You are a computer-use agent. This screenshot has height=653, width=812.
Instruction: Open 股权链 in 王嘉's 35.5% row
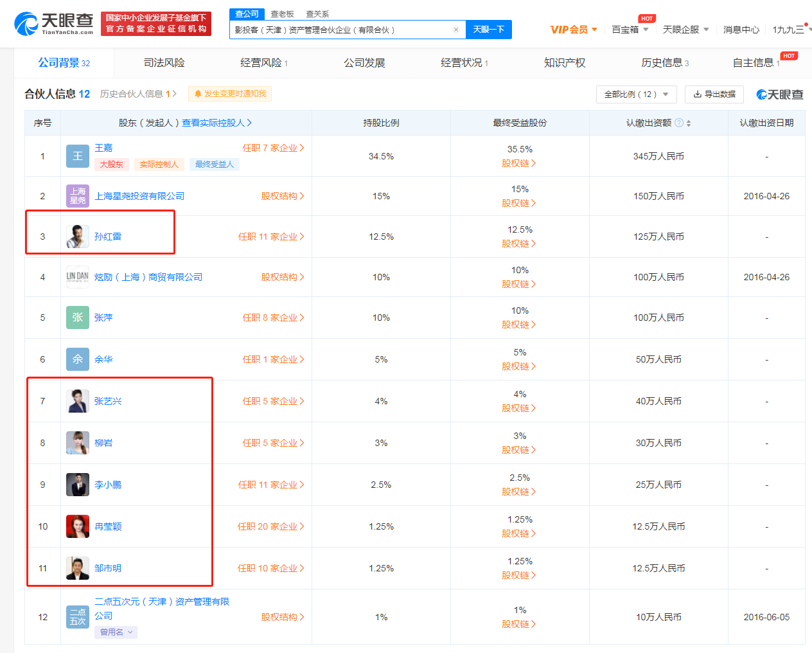[x=519, y=163]
